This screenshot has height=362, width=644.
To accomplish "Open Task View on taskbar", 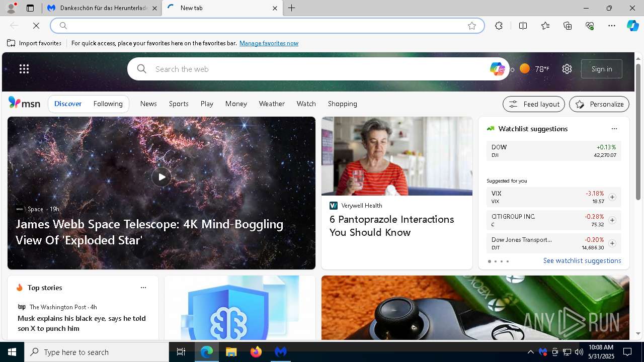I will [x=181, y=352].
